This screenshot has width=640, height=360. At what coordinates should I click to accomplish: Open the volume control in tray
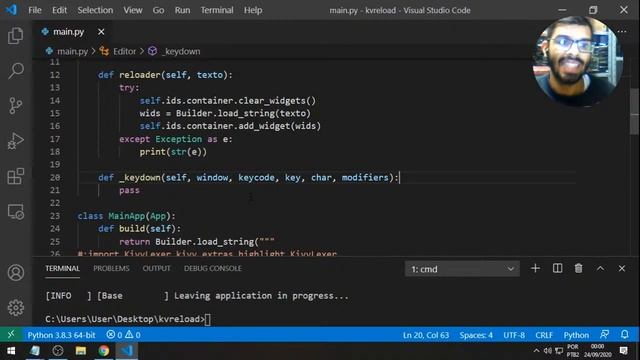pyautogui.click(x=548, y=351)
